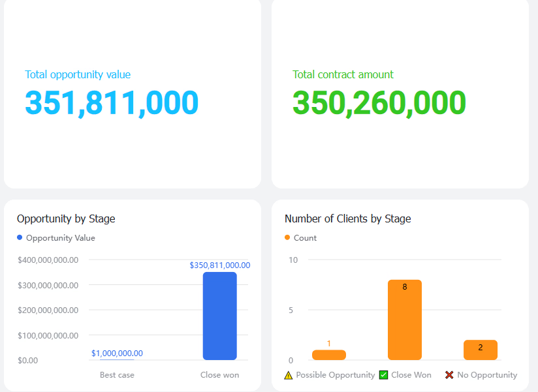Click the yellow warning Possible Opportunity icon

pos(288,375)
